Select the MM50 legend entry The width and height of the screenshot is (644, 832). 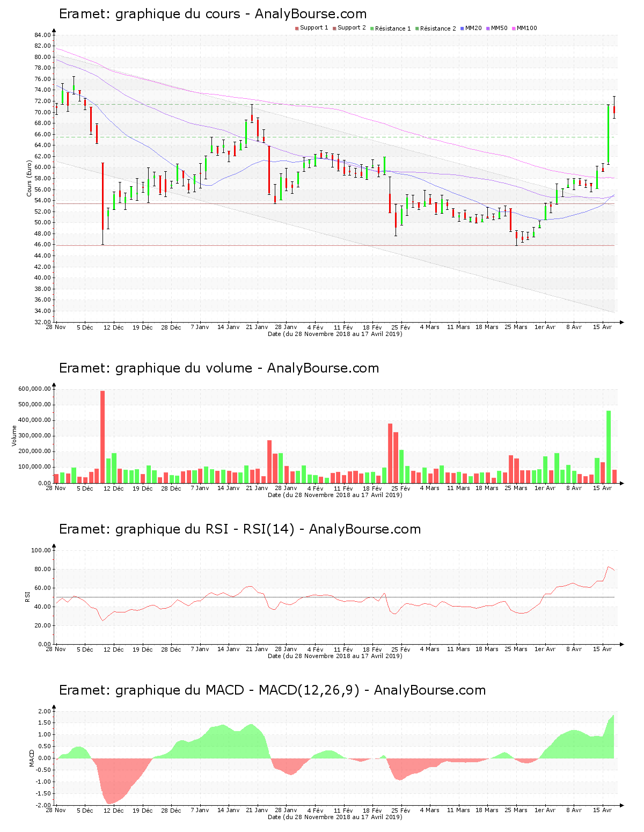(497, 28)
